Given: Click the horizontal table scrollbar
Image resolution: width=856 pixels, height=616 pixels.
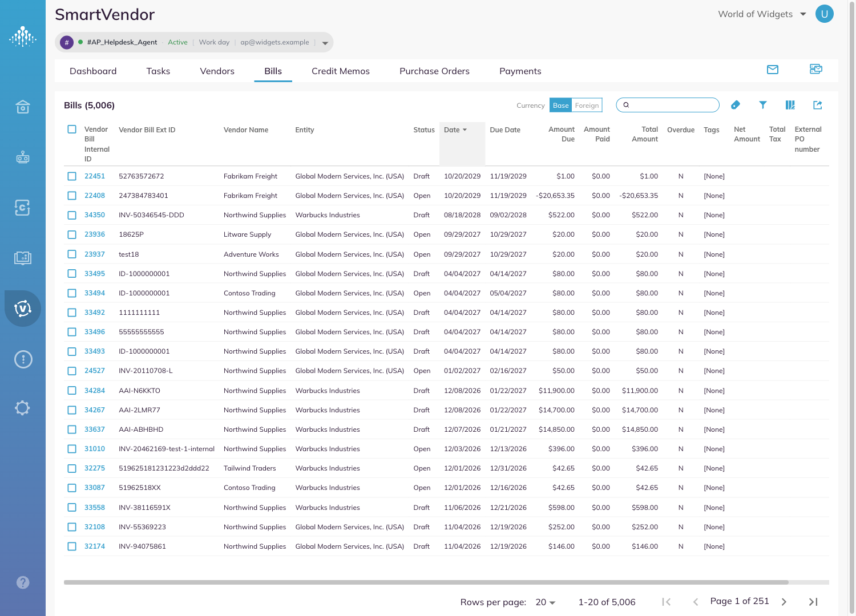Looking at the screenshot, I should (x=426, y=582).
